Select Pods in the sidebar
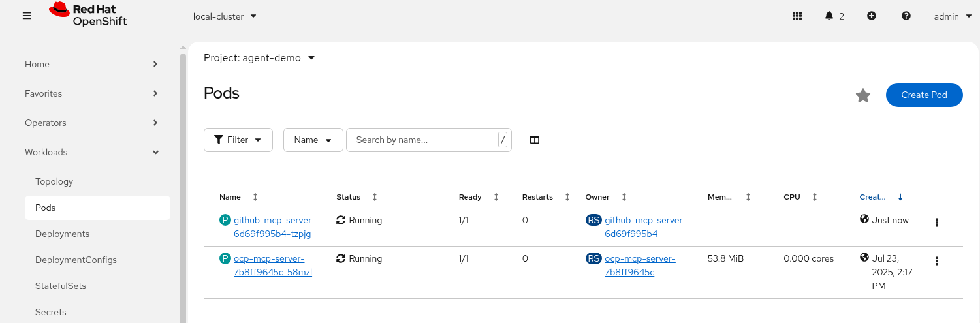The height and width of the screenshot is (323, 980). pos(97,208)
